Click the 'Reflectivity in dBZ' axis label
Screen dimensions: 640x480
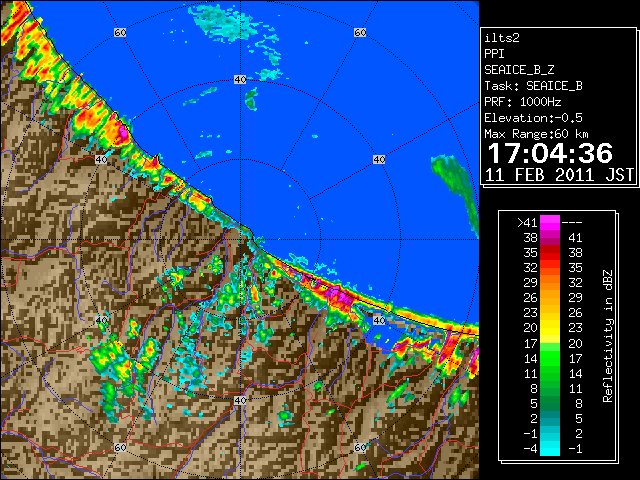[x=607, y=336]
